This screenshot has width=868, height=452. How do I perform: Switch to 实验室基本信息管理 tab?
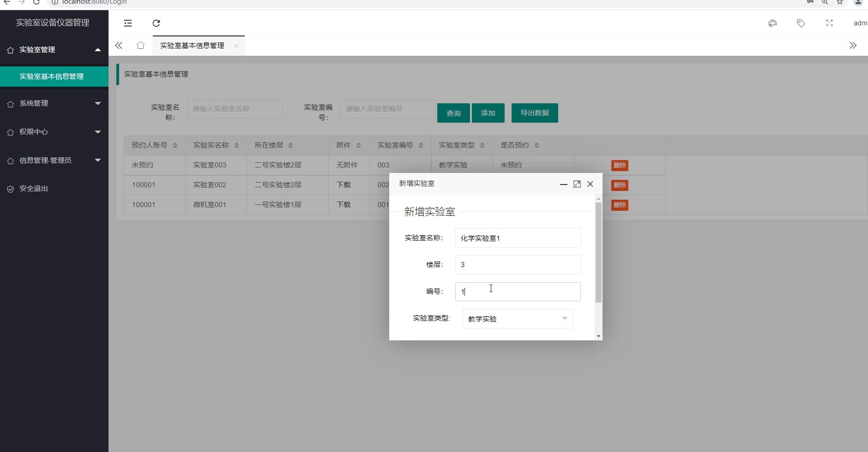pyautogui.click(x=192, y=46)
